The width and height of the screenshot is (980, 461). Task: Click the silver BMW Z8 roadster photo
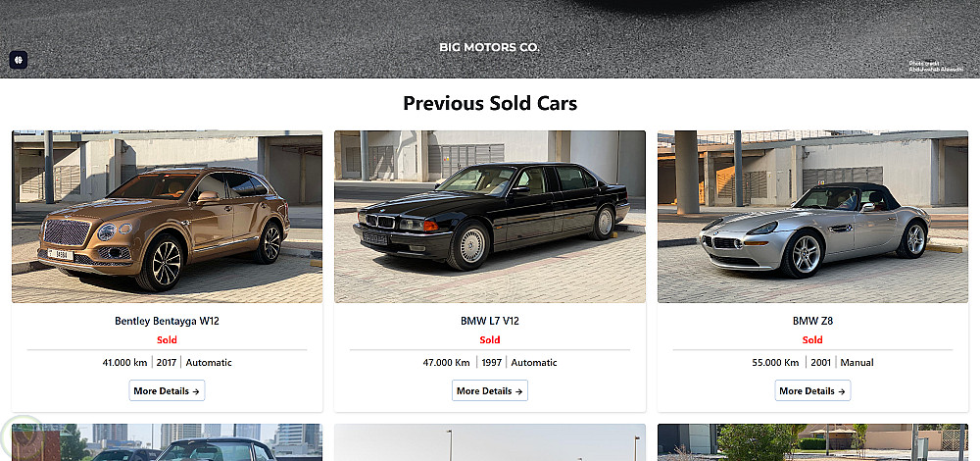(x=812, y=217)
